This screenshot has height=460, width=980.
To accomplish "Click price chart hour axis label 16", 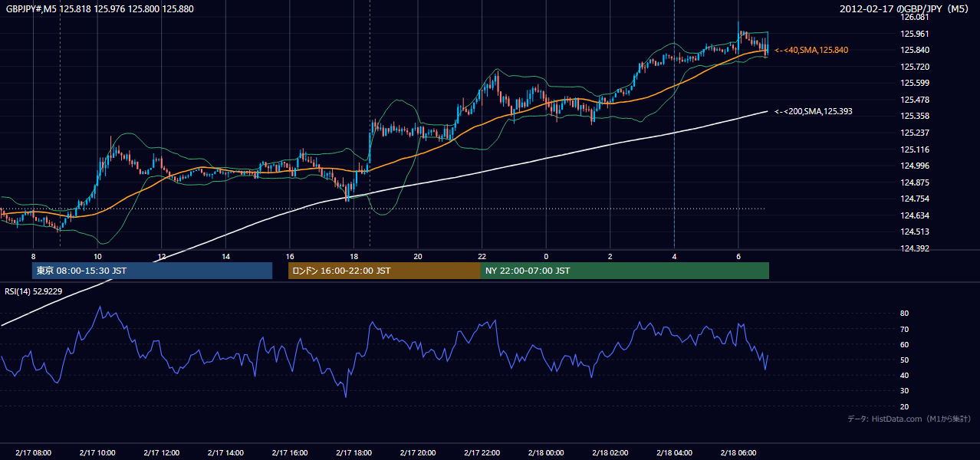I will 289,256.
